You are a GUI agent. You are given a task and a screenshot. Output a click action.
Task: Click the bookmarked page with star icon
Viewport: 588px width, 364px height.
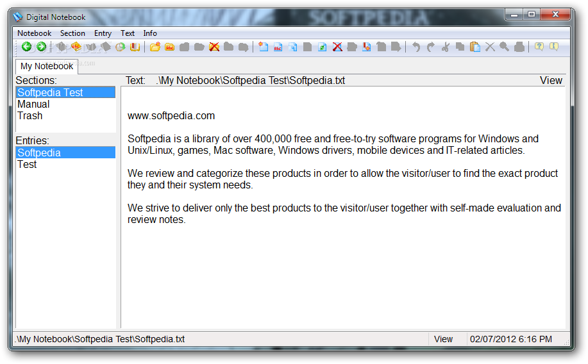pyautogui.click(x=367, y=47)
